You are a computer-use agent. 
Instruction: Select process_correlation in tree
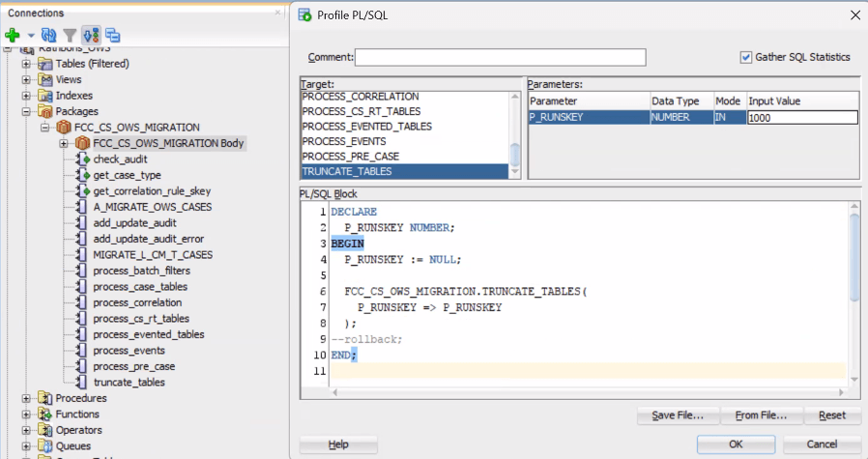(137, 302)
